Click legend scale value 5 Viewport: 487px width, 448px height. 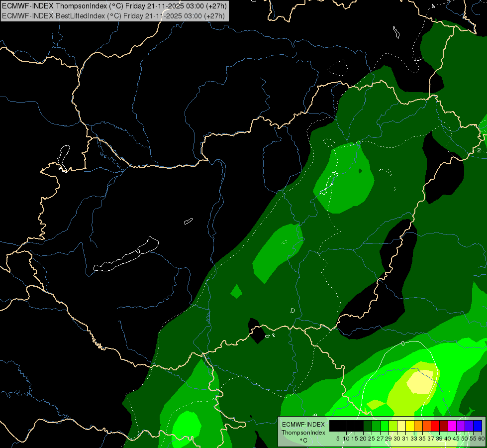(x=338, y=439)
